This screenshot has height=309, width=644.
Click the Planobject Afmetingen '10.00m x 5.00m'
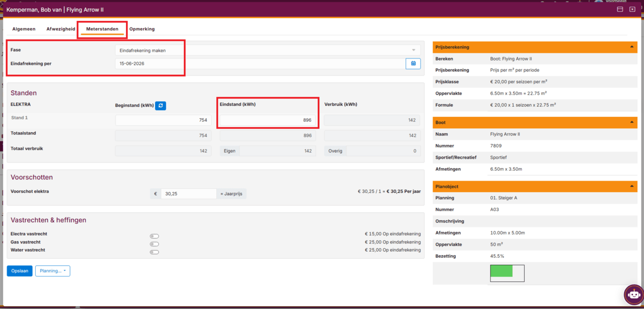(x=507, y=233)
